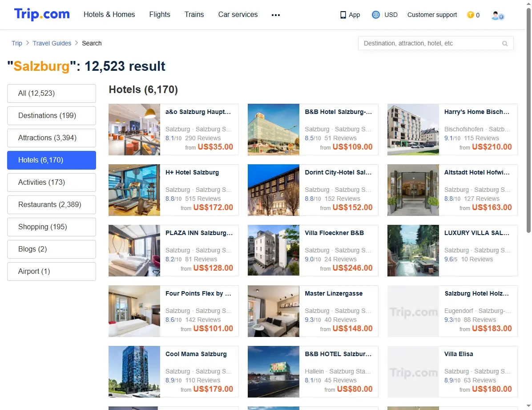Go to Flights section
The height and width of the screenshot is (410, 532).
159,14
